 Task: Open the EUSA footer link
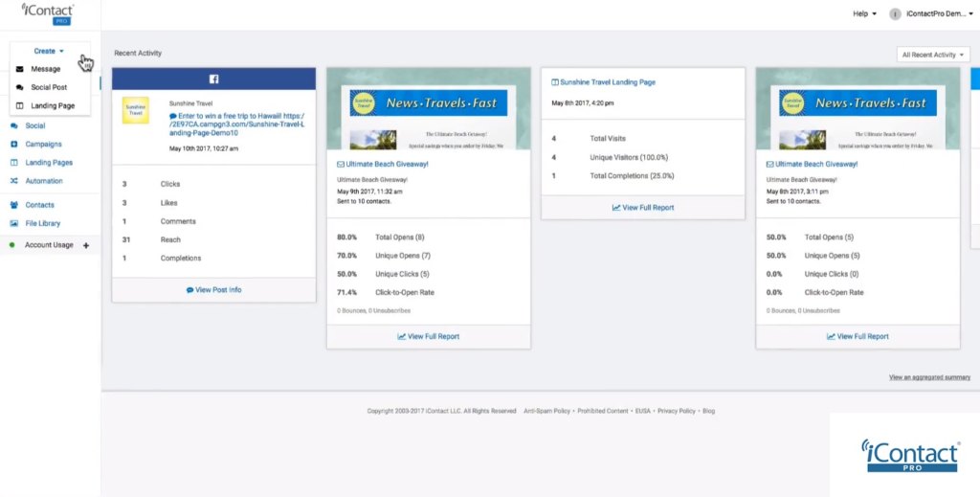pos(642,412)
